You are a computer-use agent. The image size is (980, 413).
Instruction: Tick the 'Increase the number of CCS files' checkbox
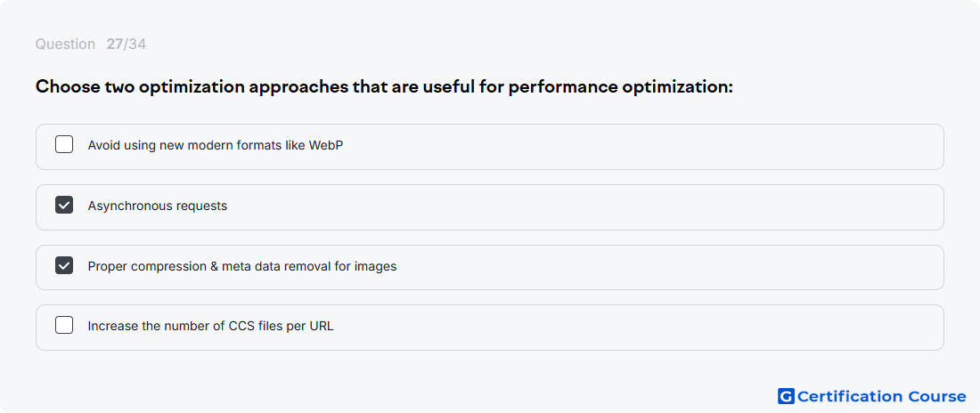[x=64, y=326]
